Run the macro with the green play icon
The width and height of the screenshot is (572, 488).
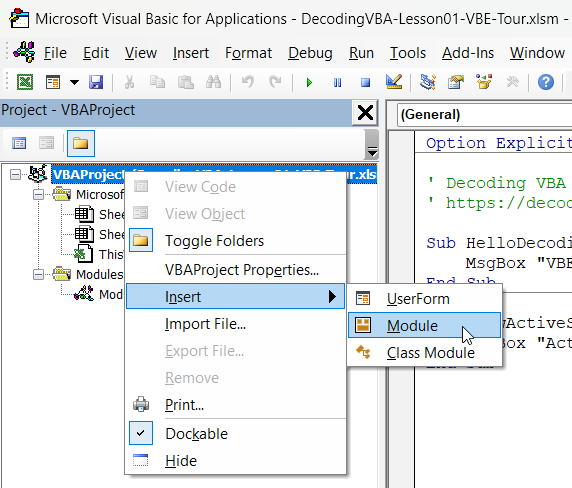[309, 82]
